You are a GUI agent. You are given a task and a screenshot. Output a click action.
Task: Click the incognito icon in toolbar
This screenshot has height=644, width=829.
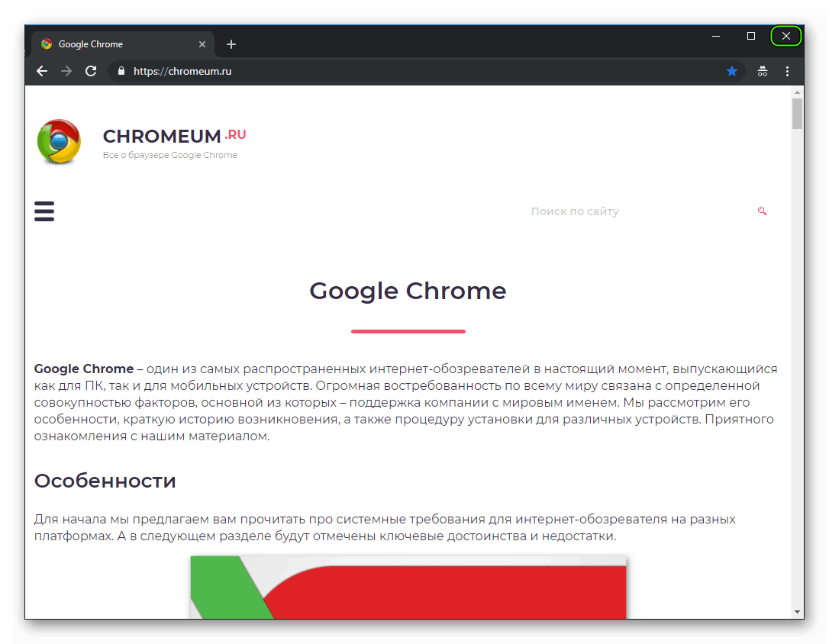pyautogui.click(x=762, y=71)
